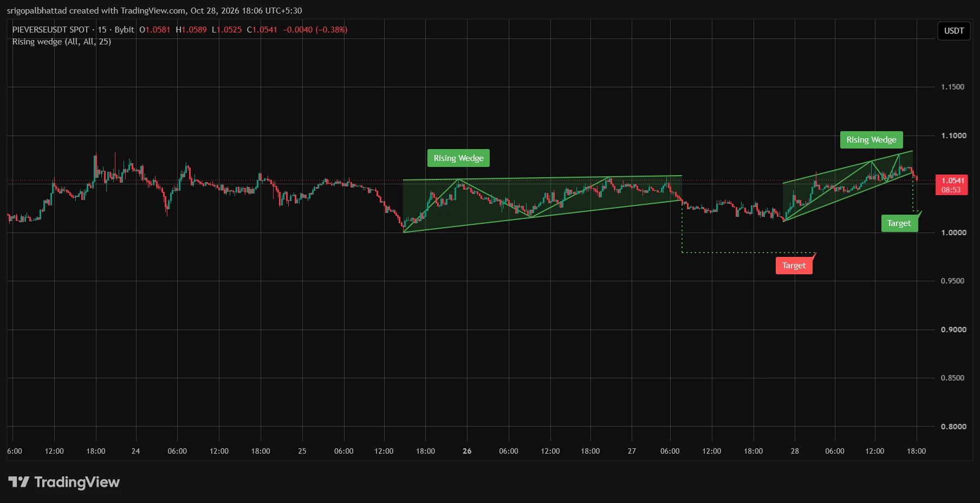Click the 0.8500 price axis label
This screenshot has height=503, width=980.
tap(952, 378)
